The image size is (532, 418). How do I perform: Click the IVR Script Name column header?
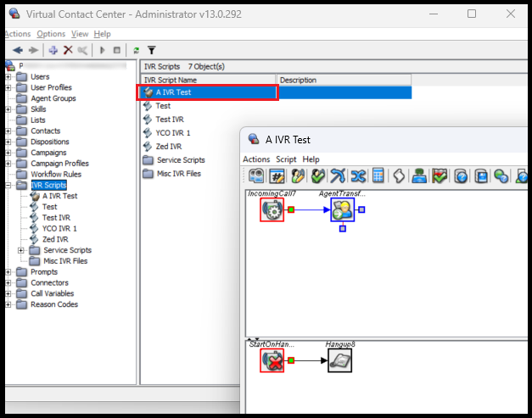click(x=208, y=80)
